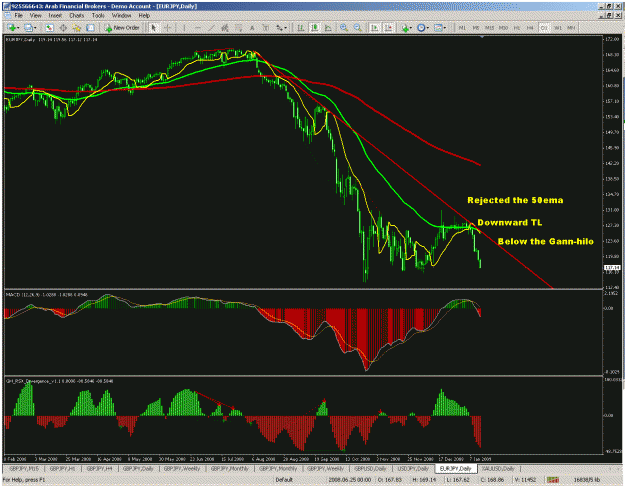This screenshot has width=625, height=486.
Task: Open the Insert menu
Action: coord(55,16)
